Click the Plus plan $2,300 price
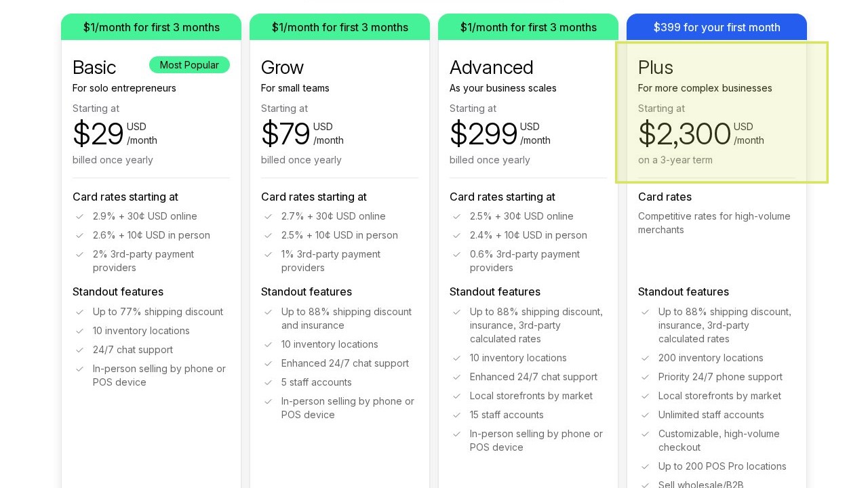Screen dimensions: 868x488 click(x=684, y=134)
